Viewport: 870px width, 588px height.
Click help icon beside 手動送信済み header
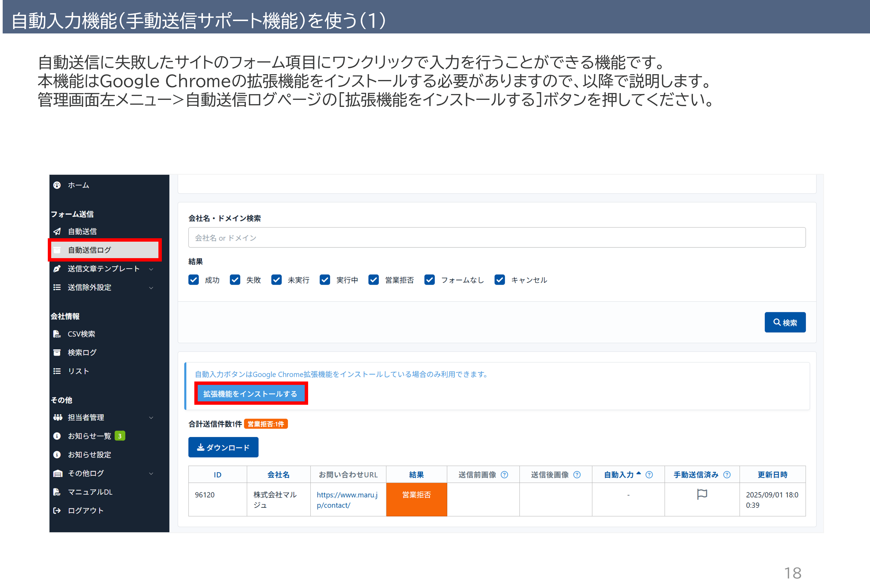(727, 475)
